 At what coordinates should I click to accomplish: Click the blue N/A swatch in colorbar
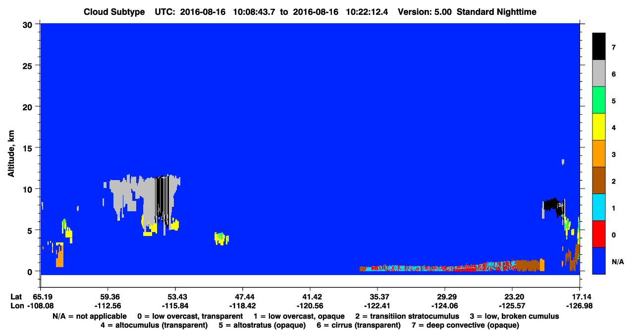pos(599,260)
